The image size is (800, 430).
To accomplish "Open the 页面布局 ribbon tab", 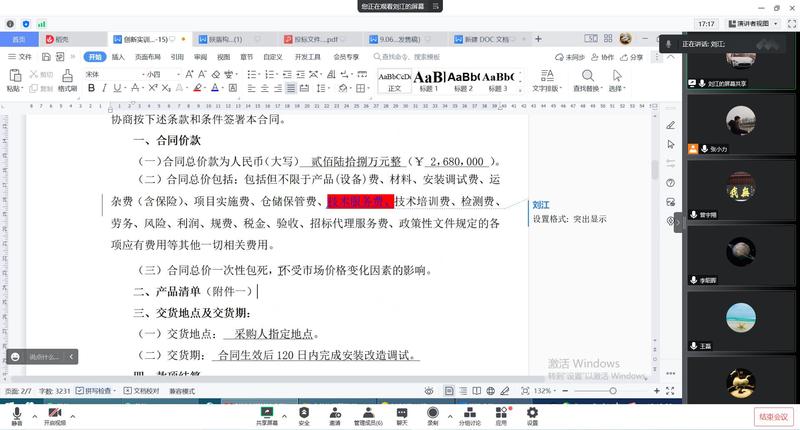I will coord(147,57).
